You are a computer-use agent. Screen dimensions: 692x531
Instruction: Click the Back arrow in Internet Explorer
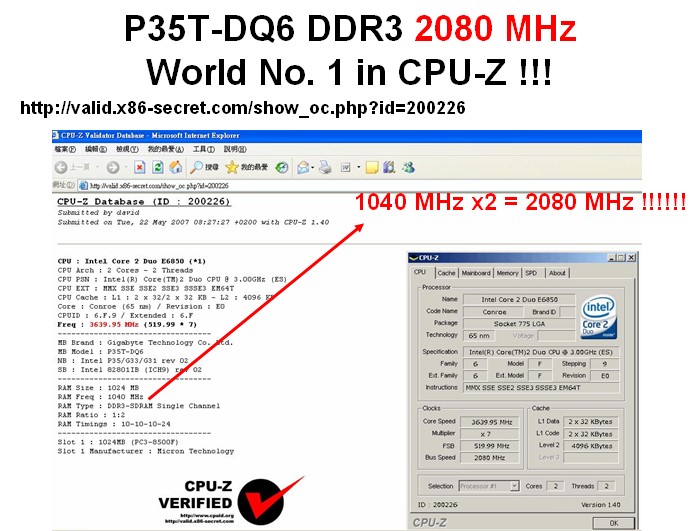pyautogui.click(x=62, y=167)
